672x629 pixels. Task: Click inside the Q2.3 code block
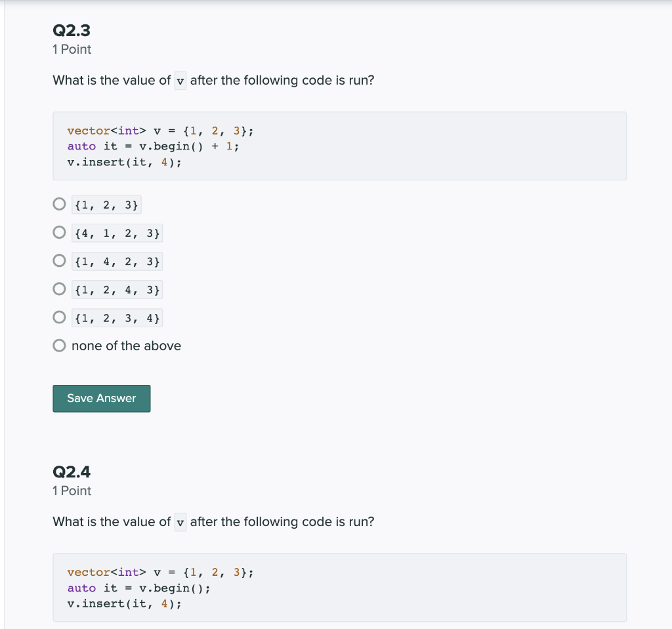tap(339, 146)
